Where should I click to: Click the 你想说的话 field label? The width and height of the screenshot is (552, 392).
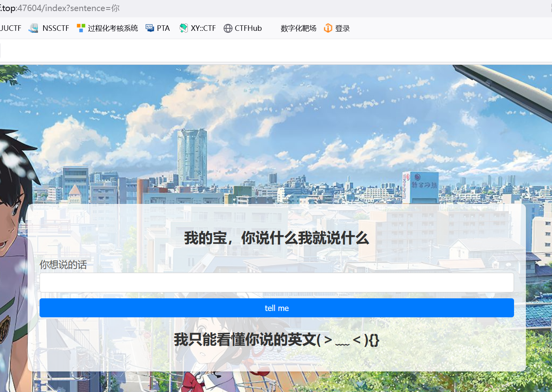pos(63,265)
